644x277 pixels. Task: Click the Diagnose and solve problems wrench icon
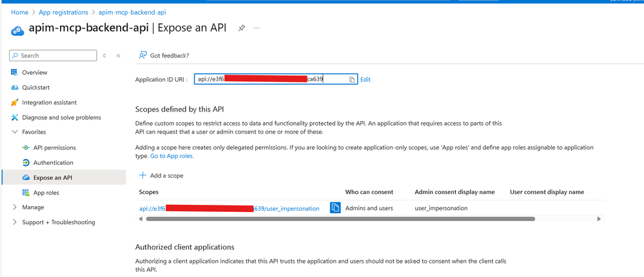click(15, 117)
